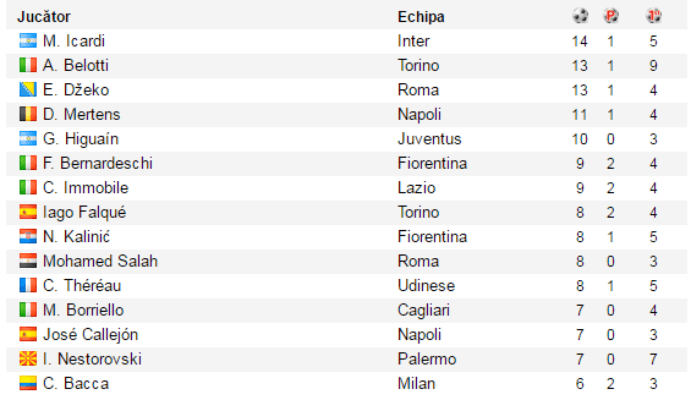The width and height of the screenshot is (691, 400).
Task: Open the Udinese team link
Action: coord(426,285)
